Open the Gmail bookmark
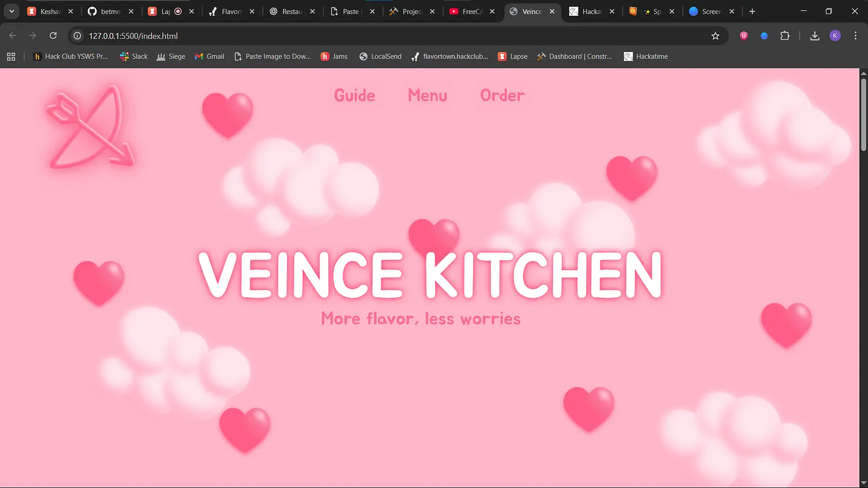The image size is (868, 488). click(x=209, y=56)
